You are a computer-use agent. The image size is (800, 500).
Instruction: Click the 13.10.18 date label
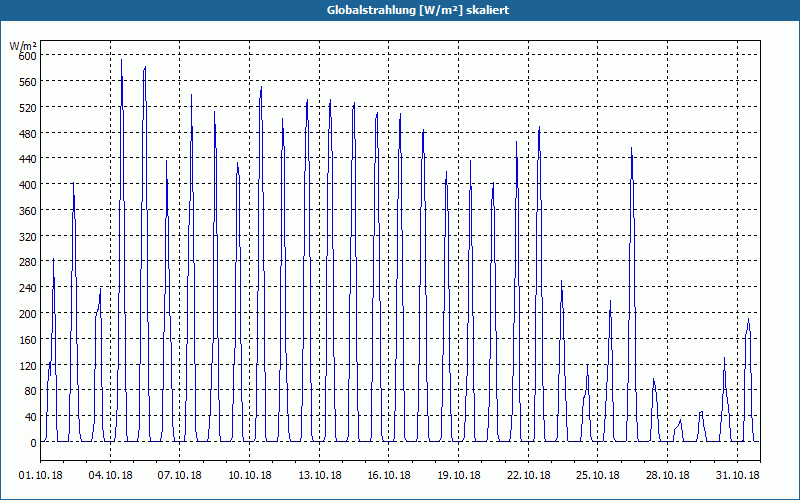point(319,475)
